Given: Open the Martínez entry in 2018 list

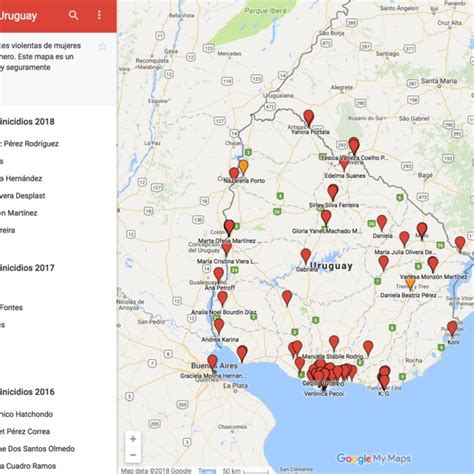Looking at the screenshot, I should [x=19, y=213].
